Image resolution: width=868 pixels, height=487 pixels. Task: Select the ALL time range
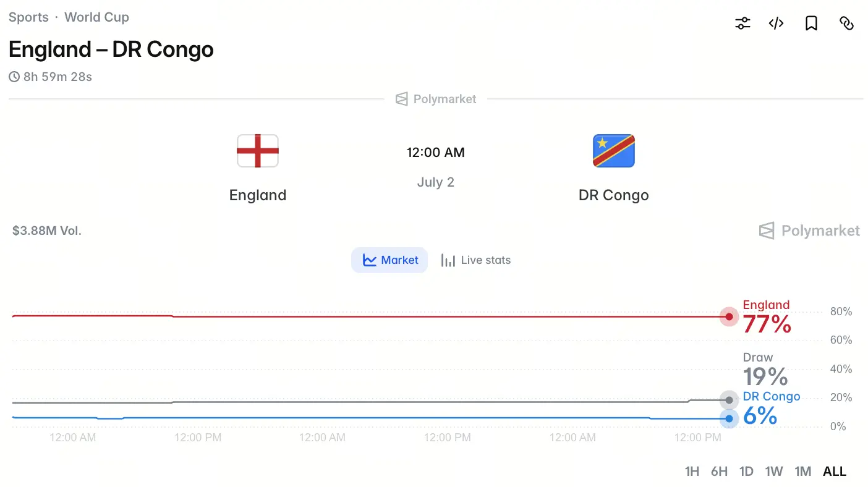835,472
